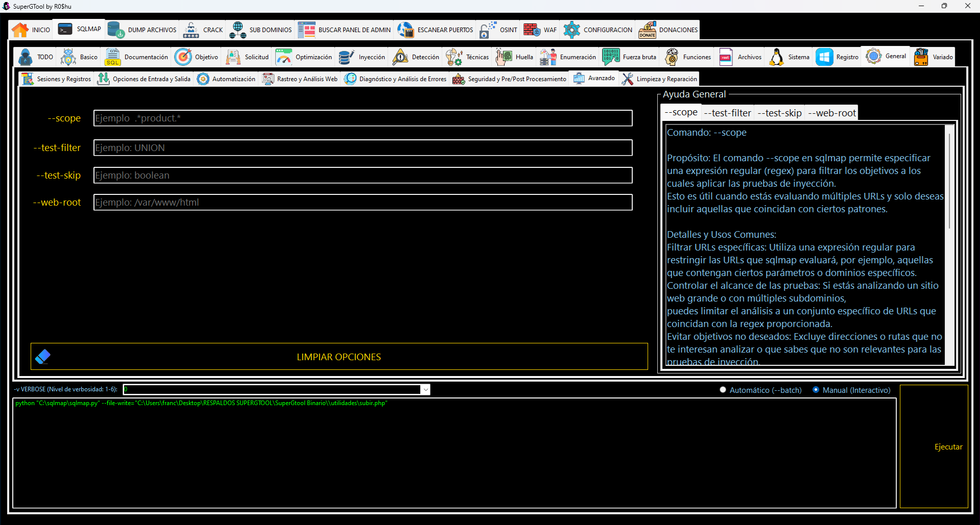The width and height of the screenshot is (980, 525).
Task: Select the Sistema penguin icon
Action: coord(776,57)
